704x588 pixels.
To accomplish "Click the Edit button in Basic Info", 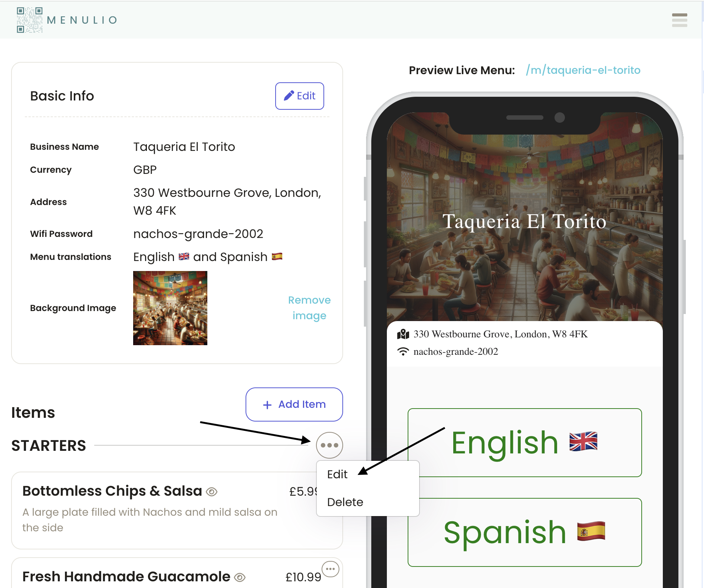I will (300, 96).
